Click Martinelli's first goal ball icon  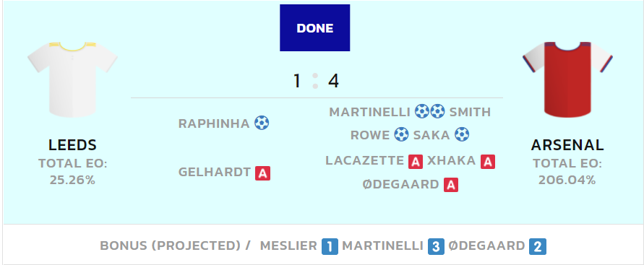422,112
